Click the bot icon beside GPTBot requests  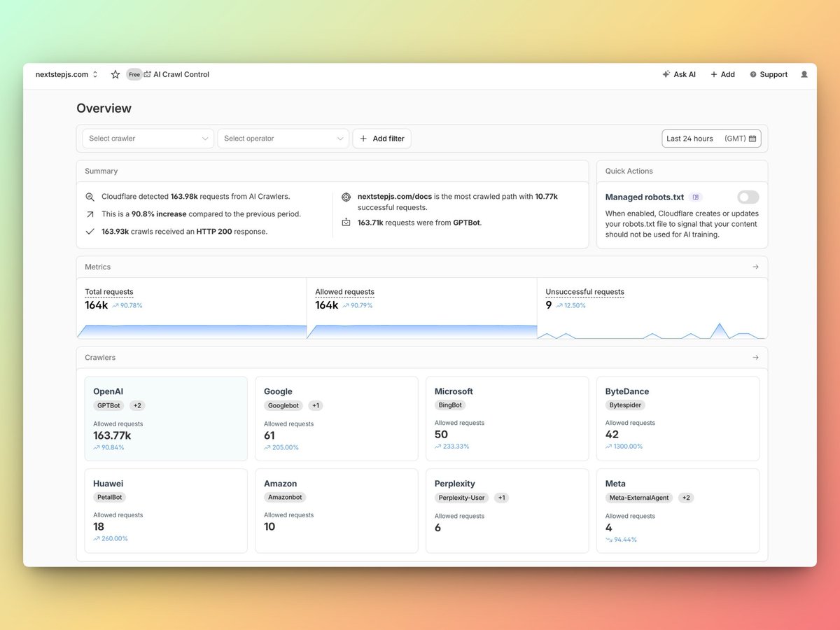[x=346, y=223]
